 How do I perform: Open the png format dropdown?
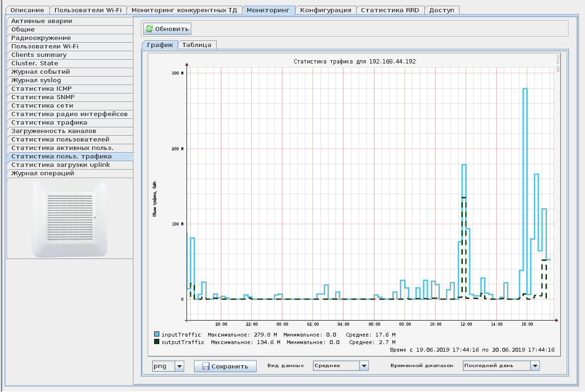click(x=179, y=366)
